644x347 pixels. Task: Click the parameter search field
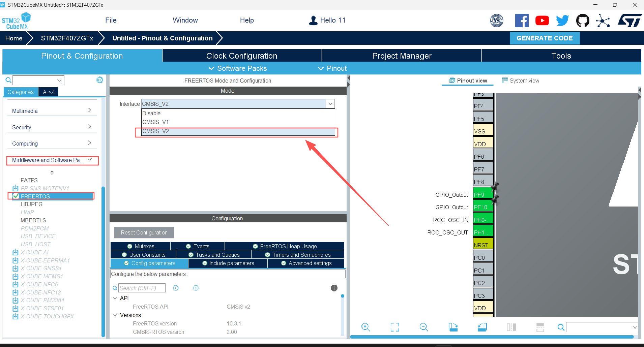point(142,288)
